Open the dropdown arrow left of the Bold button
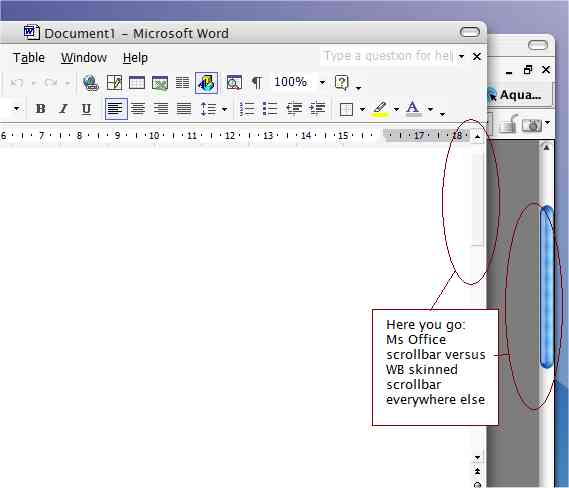Image resolution: width=569 pixels, height=488 pixels. click(x=16, y=108)
